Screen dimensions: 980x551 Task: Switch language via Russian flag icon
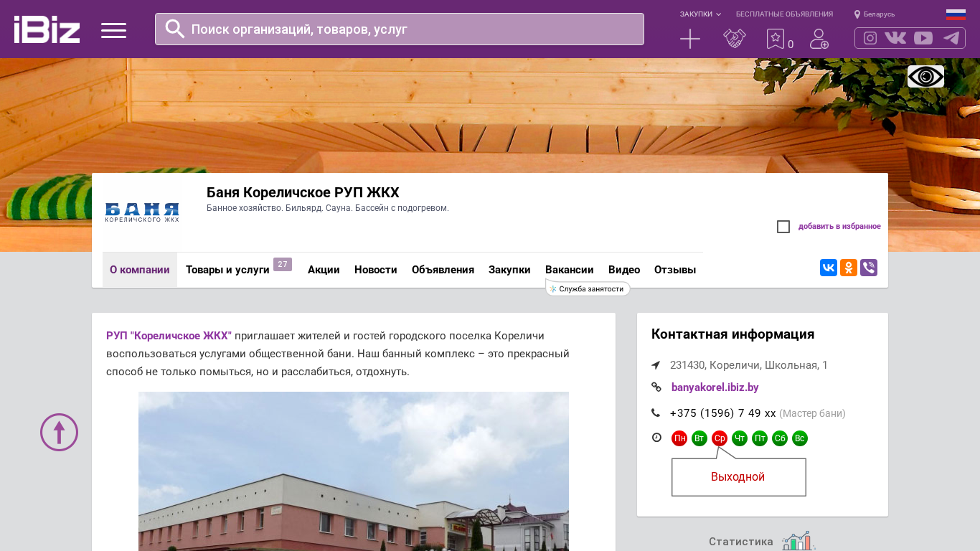coord(956,14)
